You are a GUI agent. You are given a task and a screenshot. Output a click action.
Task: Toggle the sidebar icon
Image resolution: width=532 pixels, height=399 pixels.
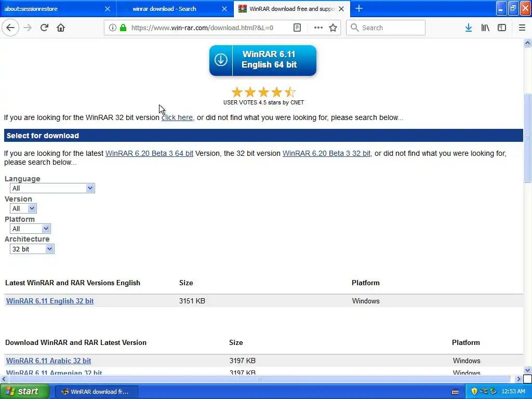502,28
